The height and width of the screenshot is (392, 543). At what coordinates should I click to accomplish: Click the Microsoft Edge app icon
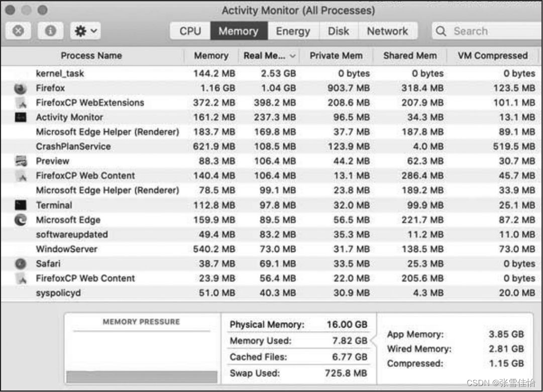click(21, 220)
